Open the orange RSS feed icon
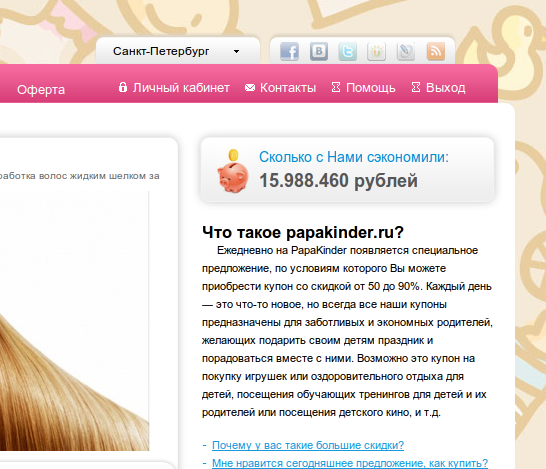Screen dimensions: 546x469 (436, 52)
